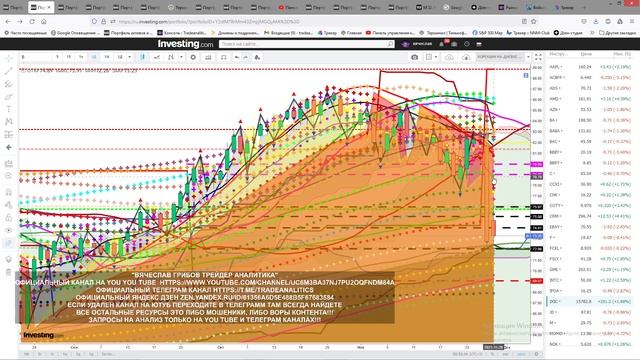The image size is (640, 360).
Task: Select COTY row in the watchlist
Action: click(590, 205)
